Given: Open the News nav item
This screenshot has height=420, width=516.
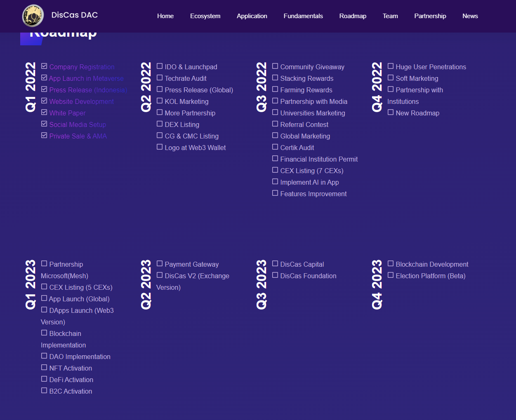Looking at the screenshot, I should [470, 16].
